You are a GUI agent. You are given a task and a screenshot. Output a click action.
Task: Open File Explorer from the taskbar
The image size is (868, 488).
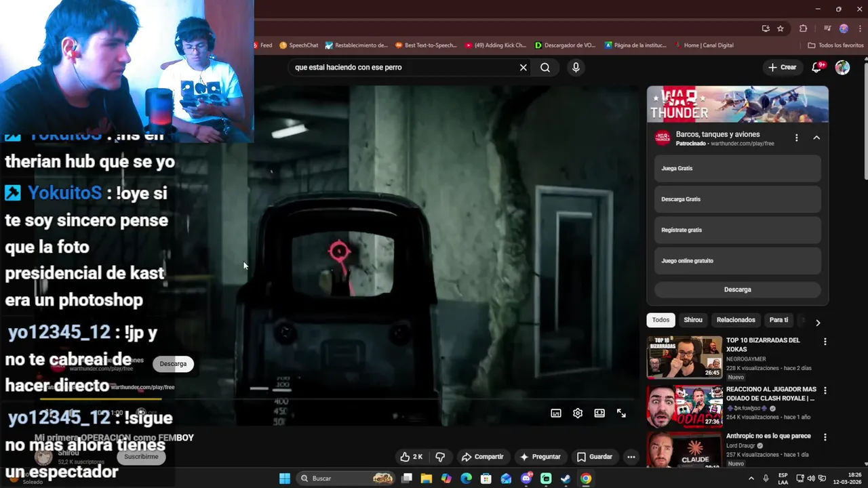[x=427, y=479]
